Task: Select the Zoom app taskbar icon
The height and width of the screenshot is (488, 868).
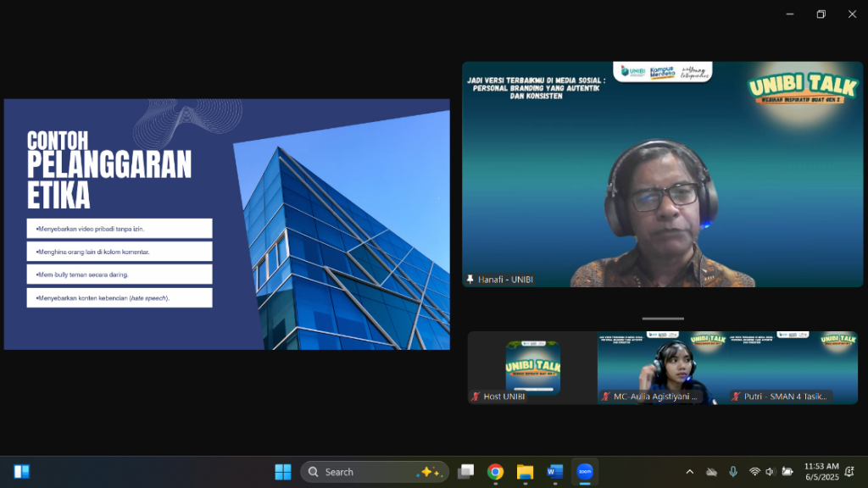Action: tap(585, 472)
